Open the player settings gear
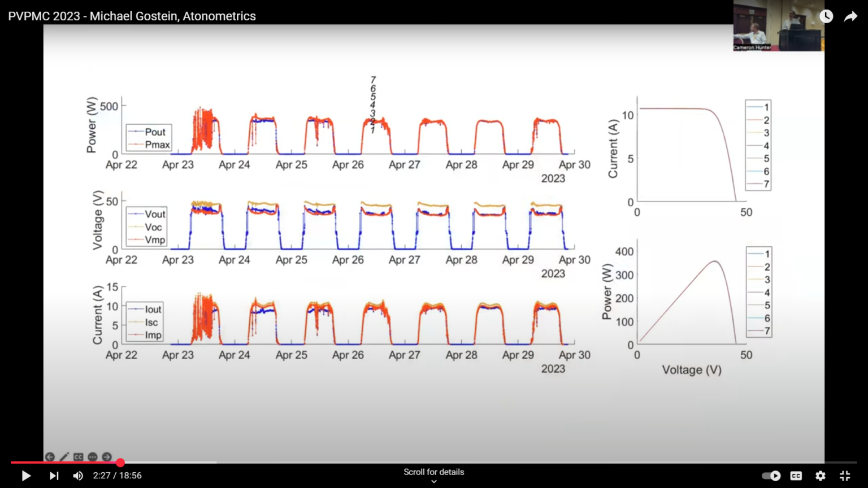Viewport: 868px width, 488px height. [x=821, y=476]
